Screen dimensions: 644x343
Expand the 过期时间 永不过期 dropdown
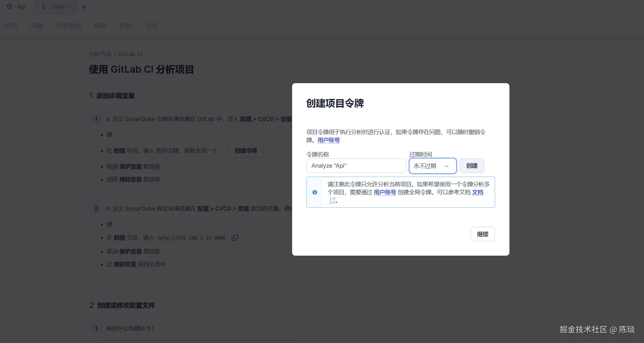point(433,166)
